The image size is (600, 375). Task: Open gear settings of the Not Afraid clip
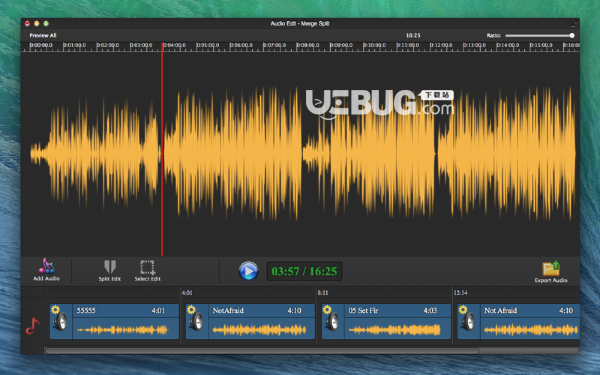[463, 309]
